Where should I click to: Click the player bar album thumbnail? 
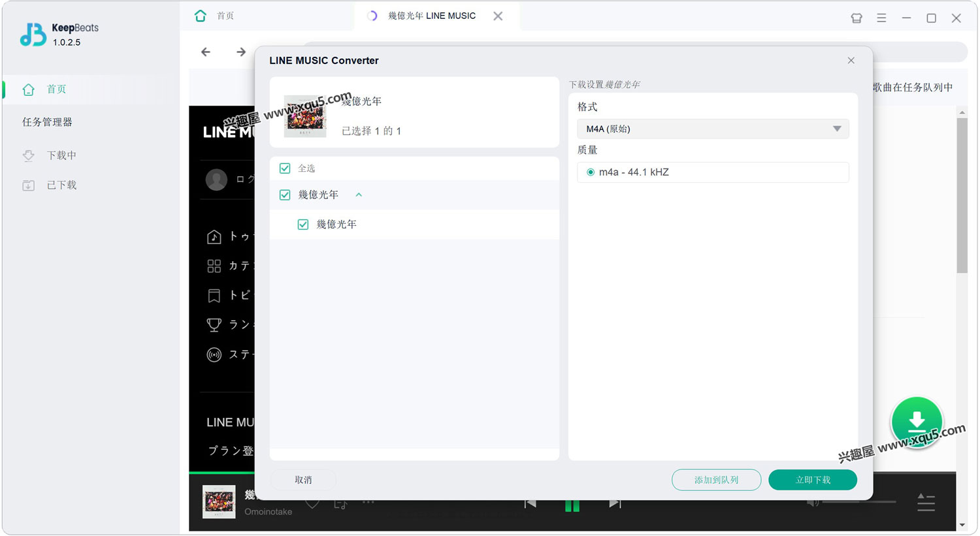[x=219, y=501]
